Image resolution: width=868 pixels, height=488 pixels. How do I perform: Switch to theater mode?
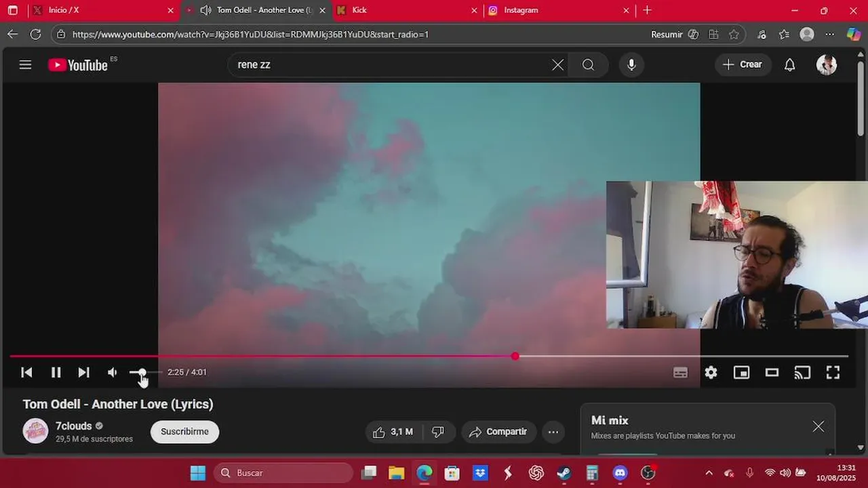772,372
